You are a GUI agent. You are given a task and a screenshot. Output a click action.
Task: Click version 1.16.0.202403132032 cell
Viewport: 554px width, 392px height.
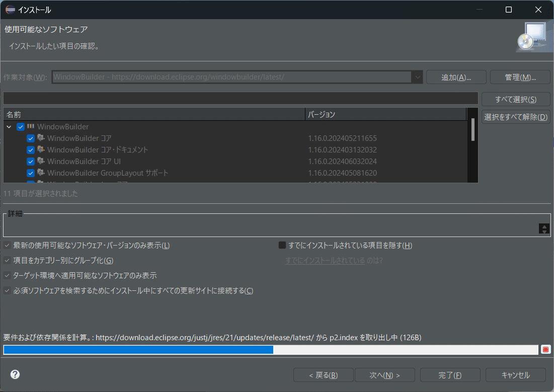tap(342, 150)
